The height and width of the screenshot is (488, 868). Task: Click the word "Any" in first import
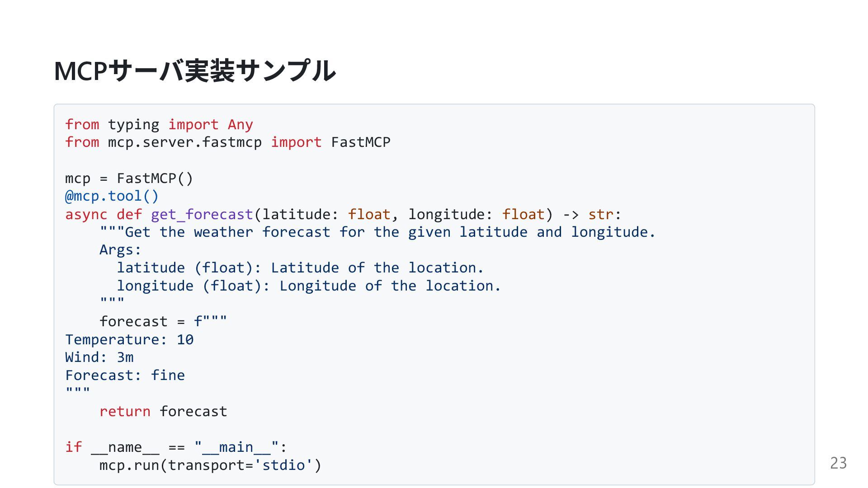coord(240,125)
